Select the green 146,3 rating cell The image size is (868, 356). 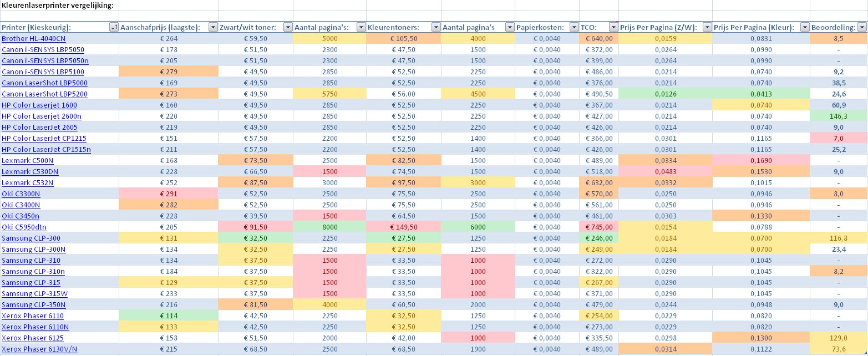(838, 116)
